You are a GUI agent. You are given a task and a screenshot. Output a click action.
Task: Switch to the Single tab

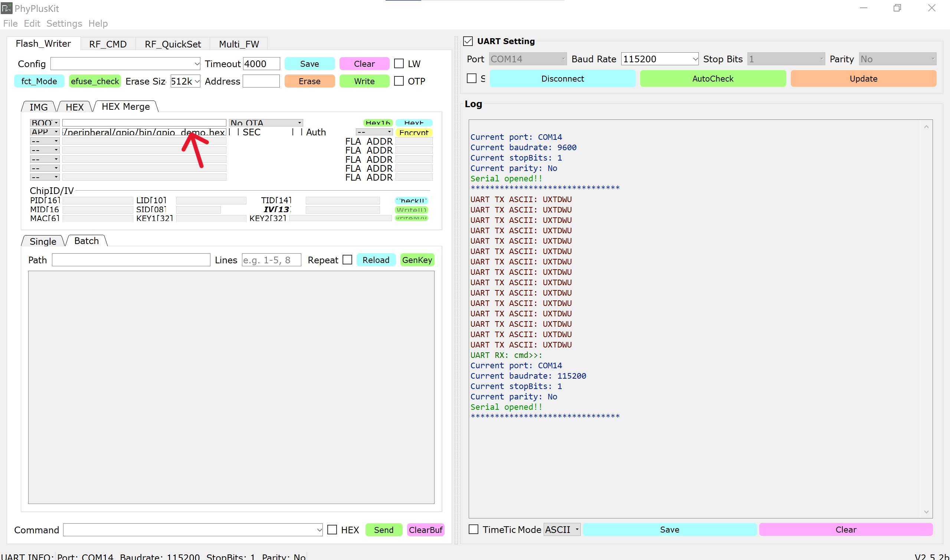click(x=43, y=241)
